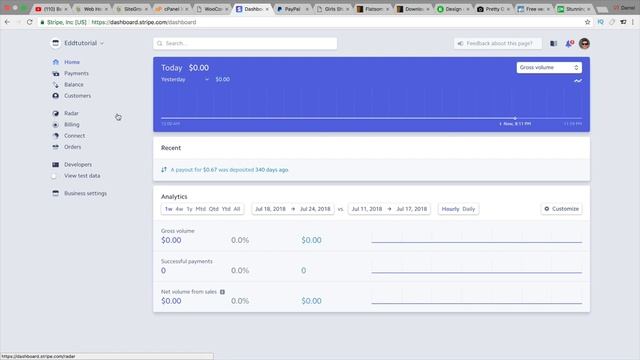Click the Successful payments label

[x=187, y=261]
